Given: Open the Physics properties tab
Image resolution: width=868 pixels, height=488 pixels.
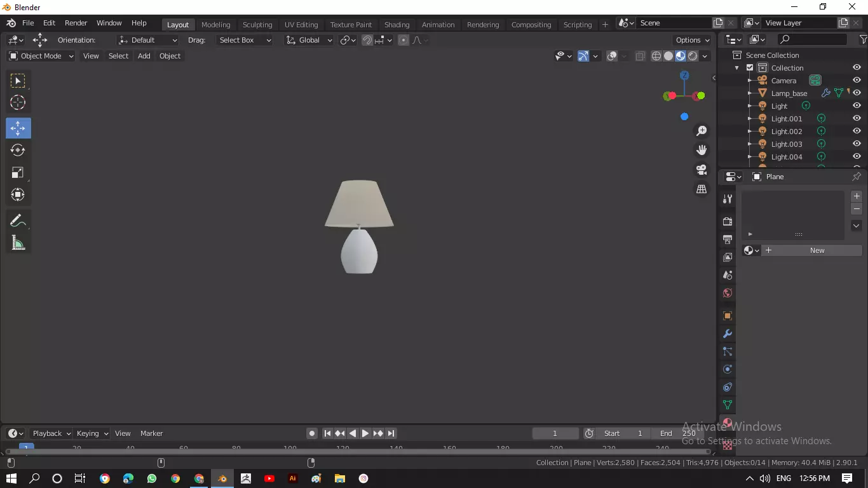Looking at the screenshot, I should 728,369.
